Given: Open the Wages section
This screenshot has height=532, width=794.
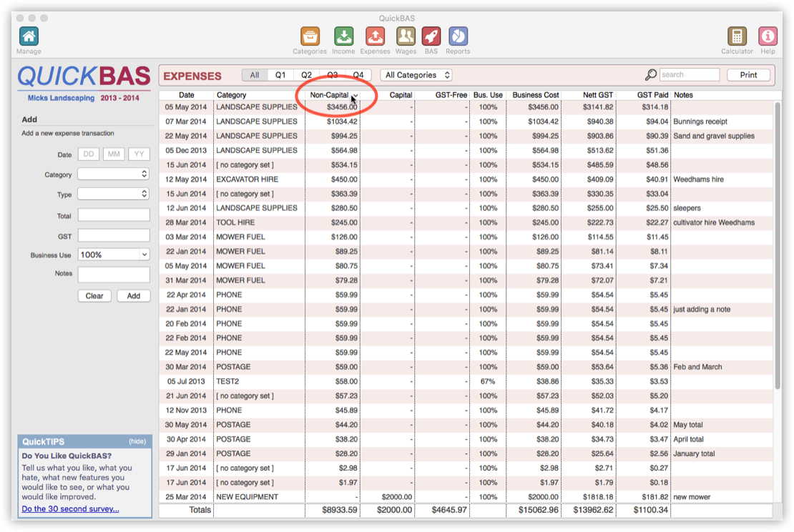Looking at the screenshot, I should click(x=405, y=36).
